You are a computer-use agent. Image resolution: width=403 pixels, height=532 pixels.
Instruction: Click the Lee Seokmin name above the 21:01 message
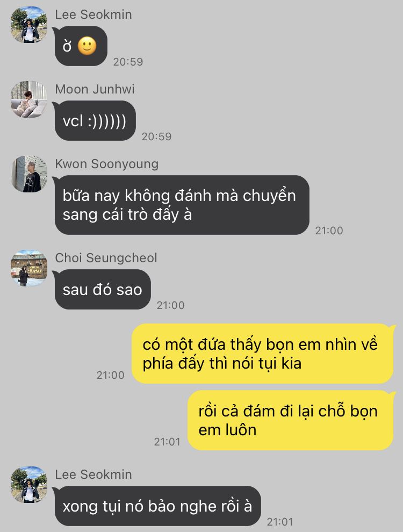(93, 475)
